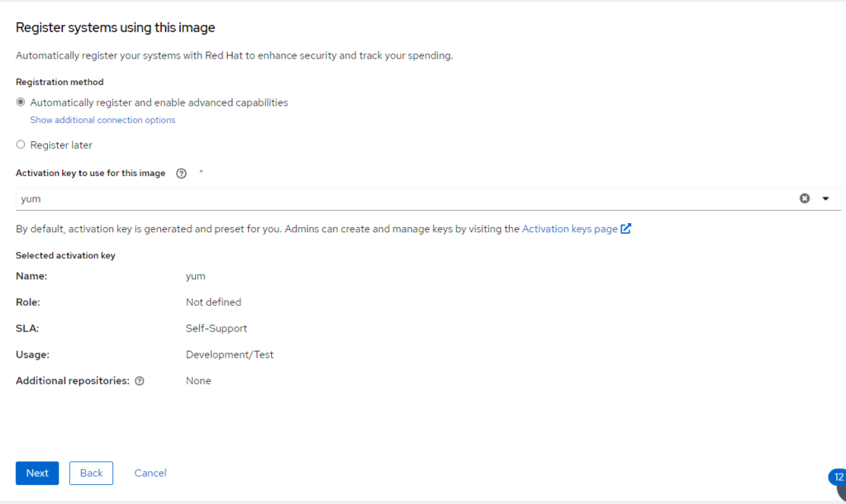Screen dimensions: 846x504
Task: Click help icon beside Activation key label
Action: click(182, 174)
